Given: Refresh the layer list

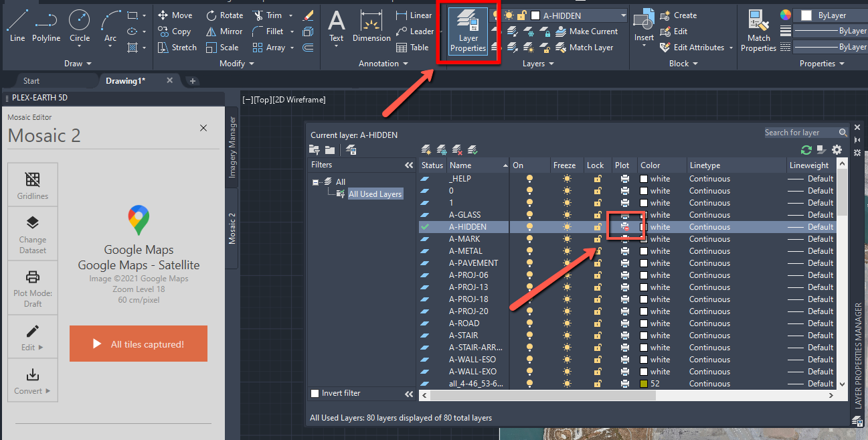Looking at the screenshot, I should pyautogui.click(x=806, y=150).
